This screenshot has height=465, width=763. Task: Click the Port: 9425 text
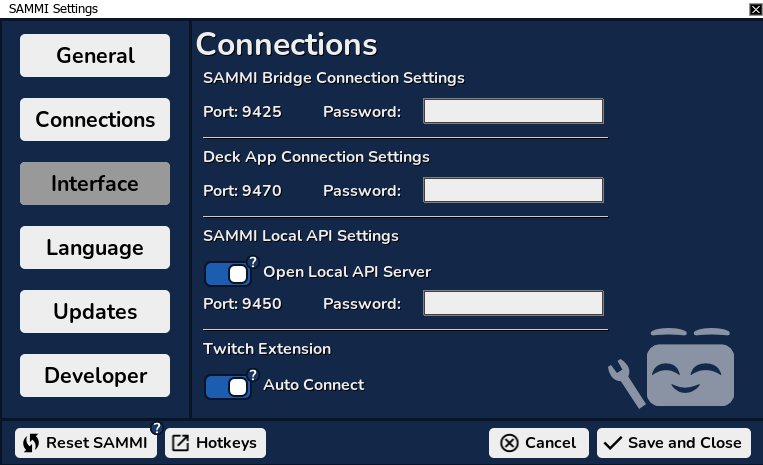pos(242,112)
